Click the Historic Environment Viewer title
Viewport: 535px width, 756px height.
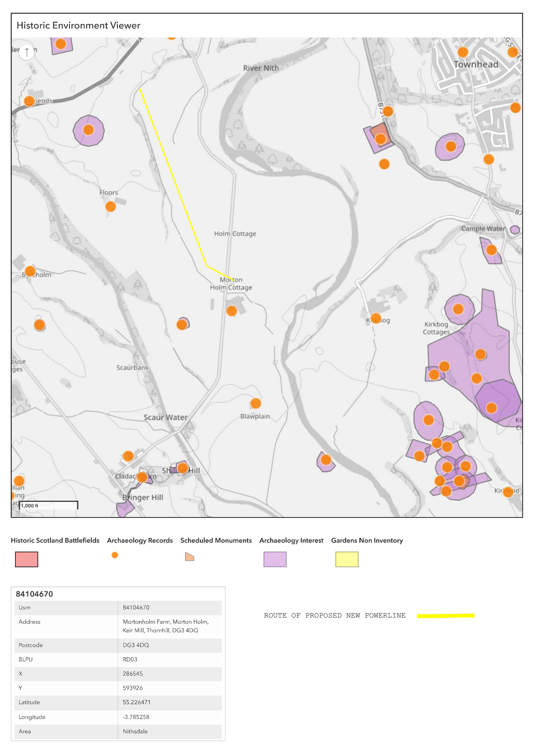(78, 25)
